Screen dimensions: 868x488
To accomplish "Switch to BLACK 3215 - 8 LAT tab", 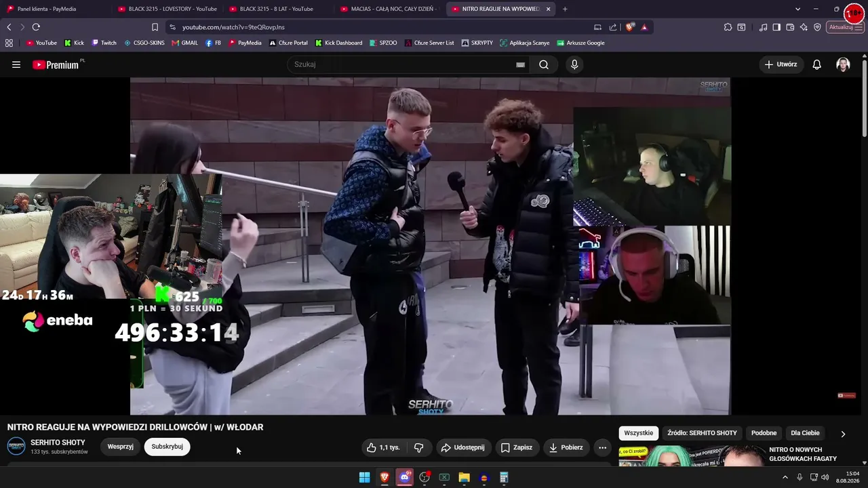I will [x=278, y=9].
